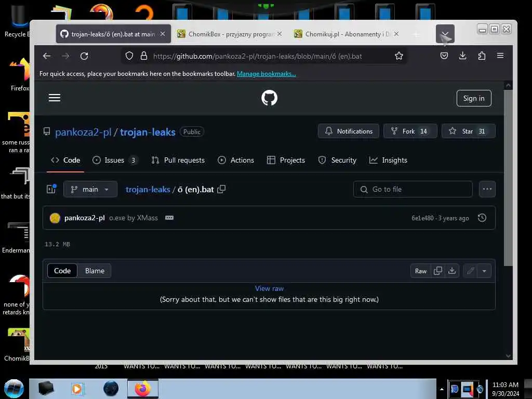The height and width of the screenshot is (399, 532).
Task: Select the repository Code tab
Action: (x=65, y=160)
